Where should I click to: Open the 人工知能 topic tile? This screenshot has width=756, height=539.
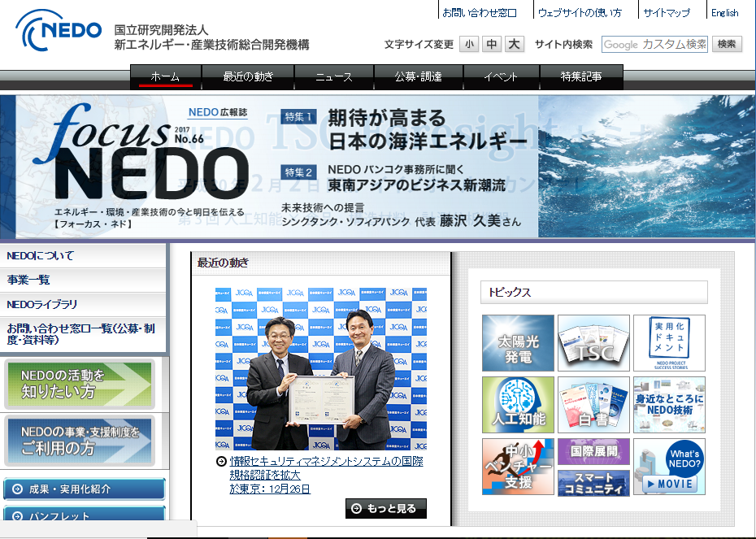pos(518,405)
